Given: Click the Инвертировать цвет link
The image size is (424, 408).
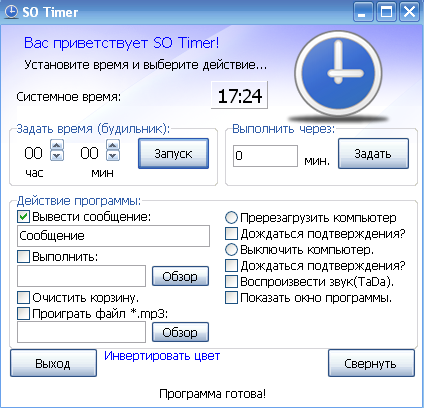Looking at the screenshot, I should point(162,356).
